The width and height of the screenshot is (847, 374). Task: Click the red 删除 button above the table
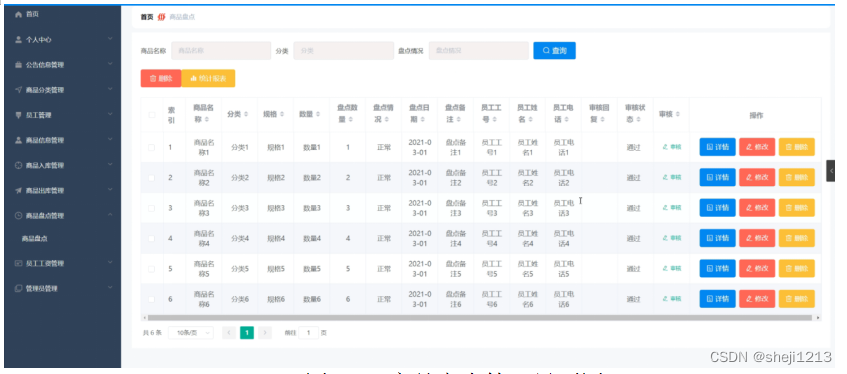pos(161,78)
